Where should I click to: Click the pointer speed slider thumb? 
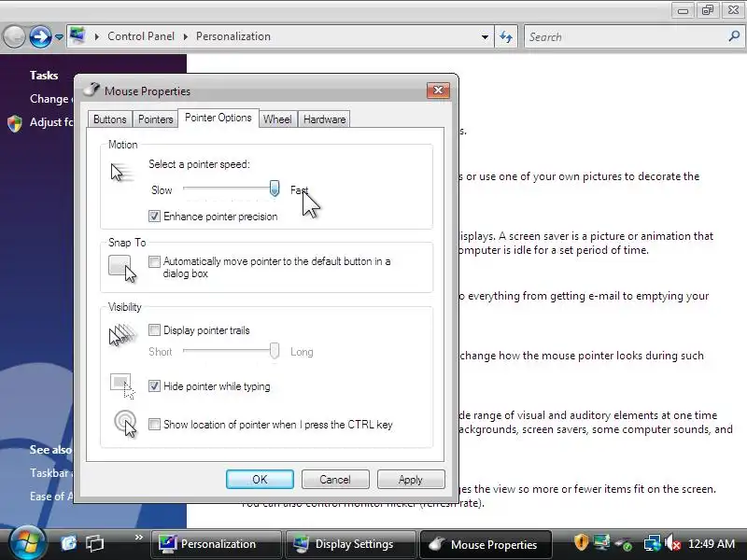click(x=275, y=189)
